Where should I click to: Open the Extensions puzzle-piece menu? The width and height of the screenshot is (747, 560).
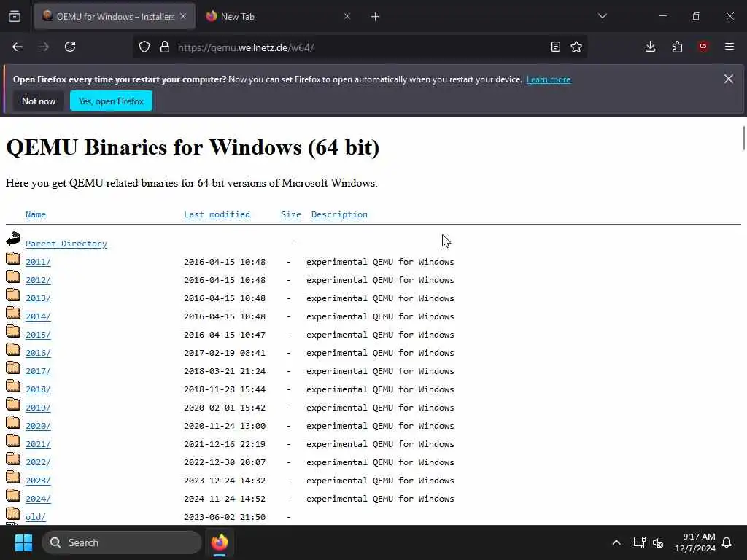pos(677,47)
